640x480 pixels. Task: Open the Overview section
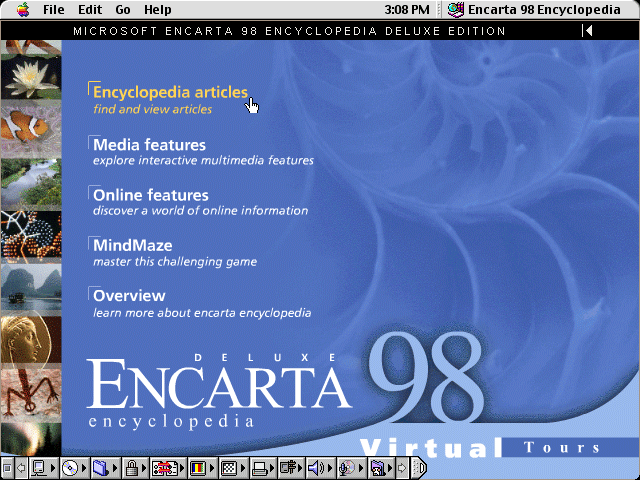click(128, 296)
